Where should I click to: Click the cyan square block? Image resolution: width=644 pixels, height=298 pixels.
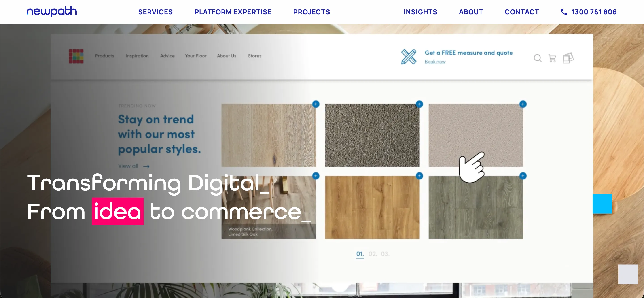602,204
